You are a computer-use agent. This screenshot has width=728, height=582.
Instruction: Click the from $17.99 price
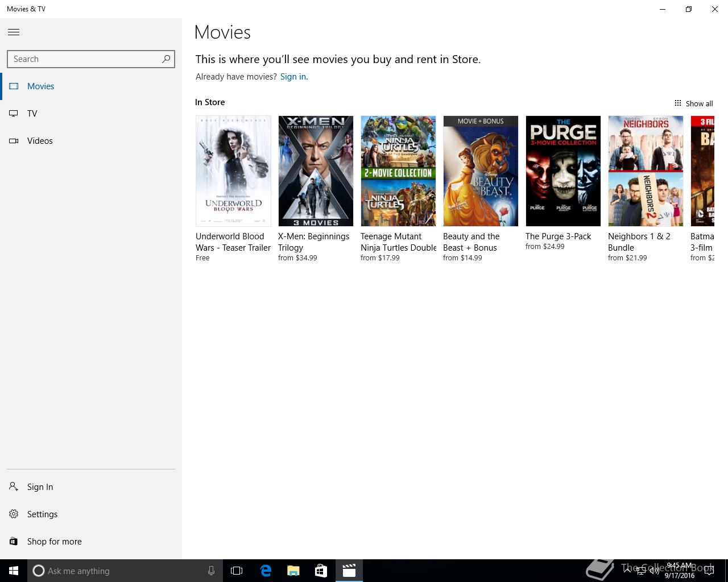point(380,258)
